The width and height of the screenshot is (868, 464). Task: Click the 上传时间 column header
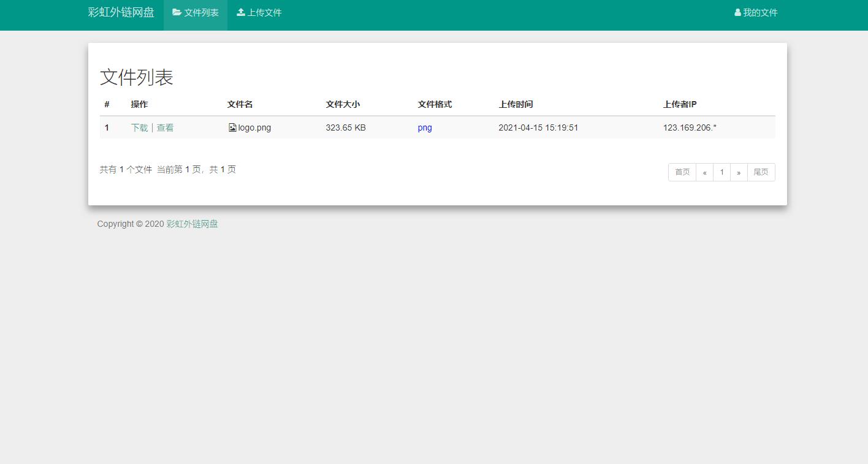pyautogui.click(x=516, y=104)
